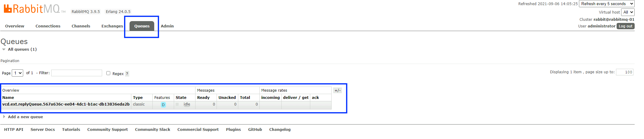Screen dimensions: 644x139
Task: Open the Exchanges tab
Action: [112, 26]
